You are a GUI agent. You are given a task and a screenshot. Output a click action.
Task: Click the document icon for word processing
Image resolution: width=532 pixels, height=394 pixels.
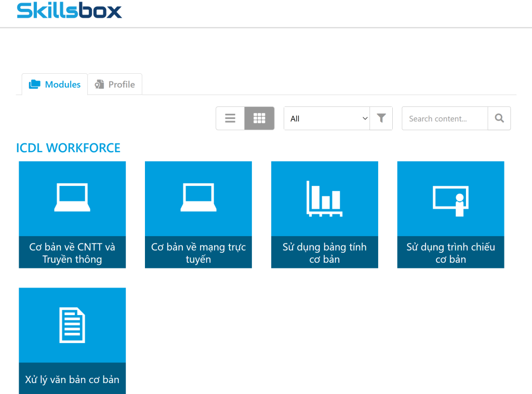[72, 325]
